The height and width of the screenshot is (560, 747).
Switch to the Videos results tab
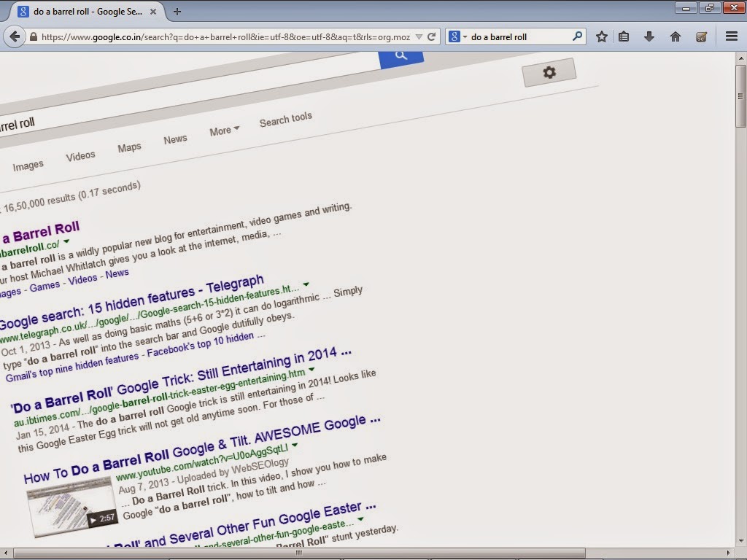pyautogui.click(x=80, y=156)
